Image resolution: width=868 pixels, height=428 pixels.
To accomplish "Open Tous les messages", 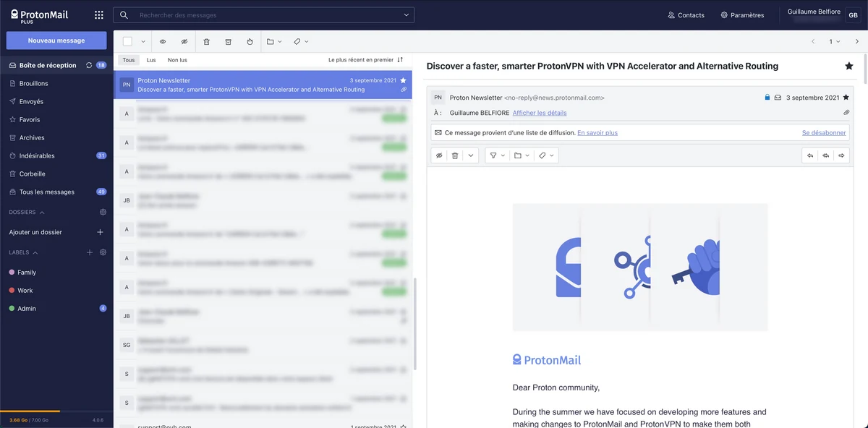I will 56,192.
